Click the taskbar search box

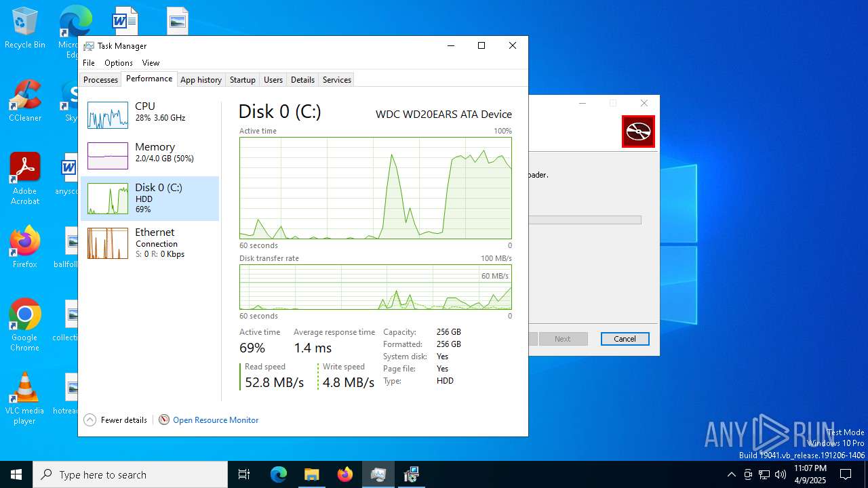pos(130,474)
